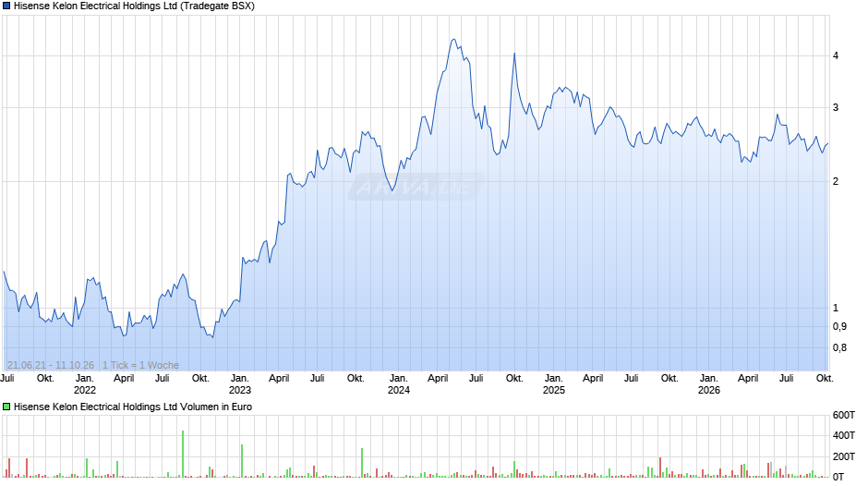Image resolution: width=868 pixels, height=486 pixels.
Task: Select the 'Hisense Kelon Electrical Holdings Ltd Volumen in Euro' title
Action: pyautogui.click(x=133, y=407)
